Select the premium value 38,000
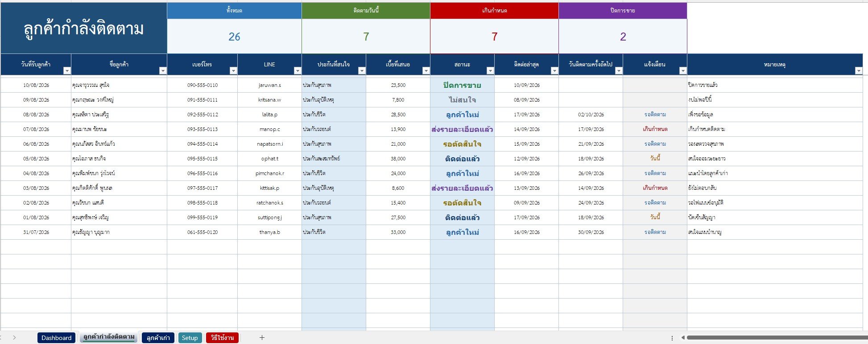 point(398,159)
